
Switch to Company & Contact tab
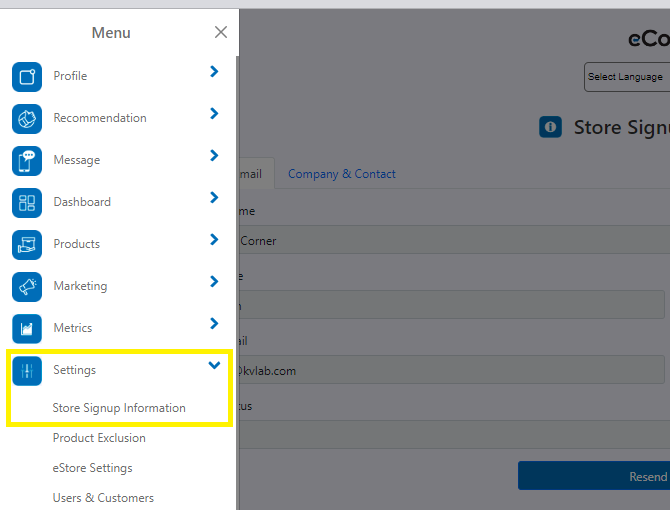click(x=341, y=174)
